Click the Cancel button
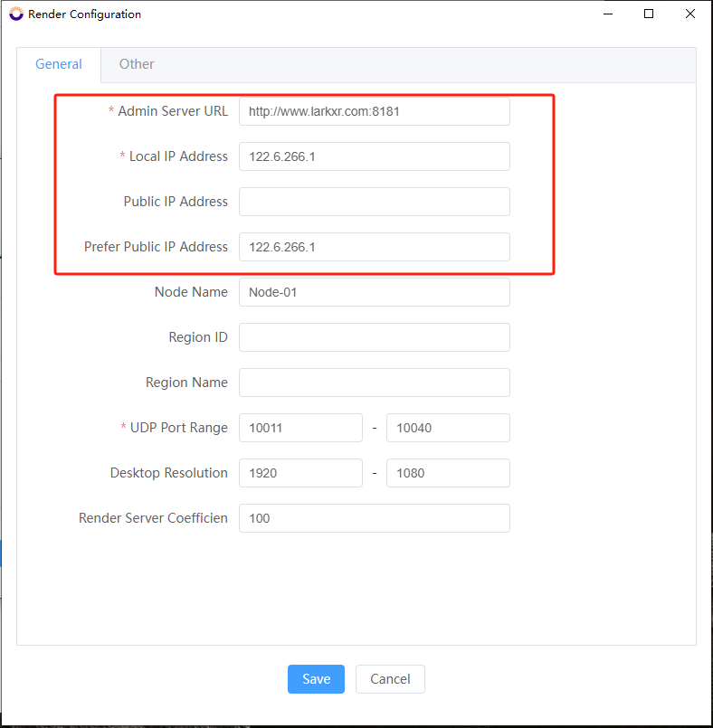 pyautogui.click(x=390, y=679)
